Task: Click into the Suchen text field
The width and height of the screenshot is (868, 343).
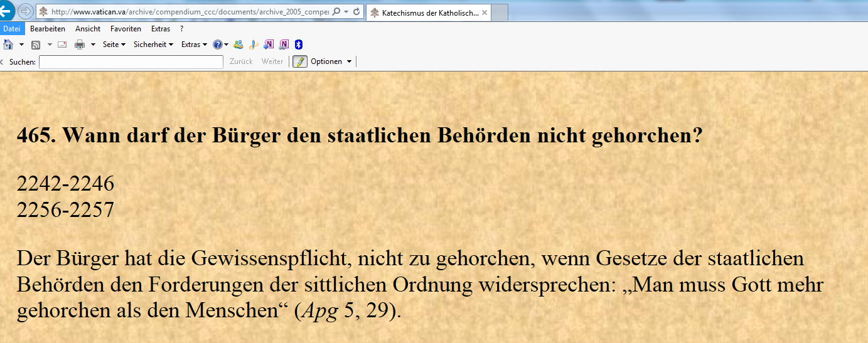Action: click(131, 61)
